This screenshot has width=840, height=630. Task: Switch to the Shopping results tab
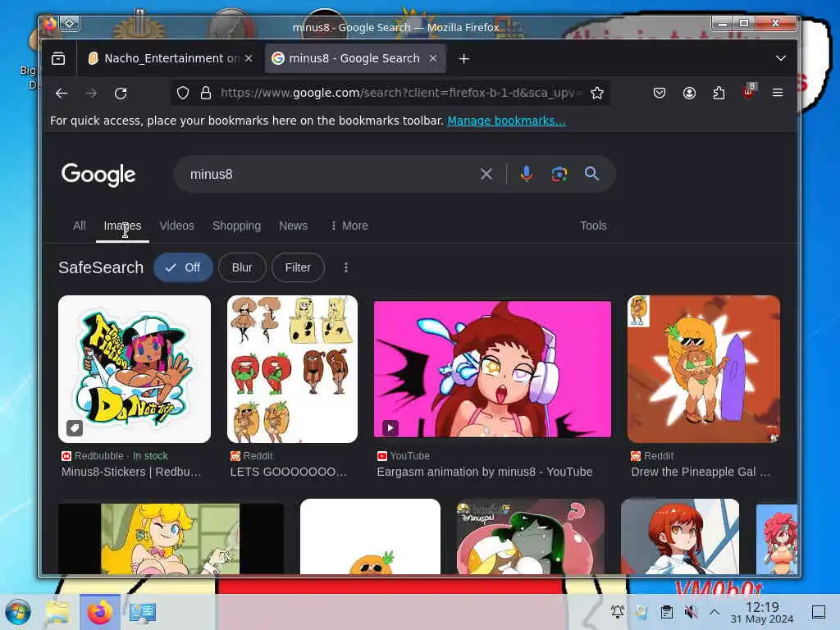(x=237, y=226)
